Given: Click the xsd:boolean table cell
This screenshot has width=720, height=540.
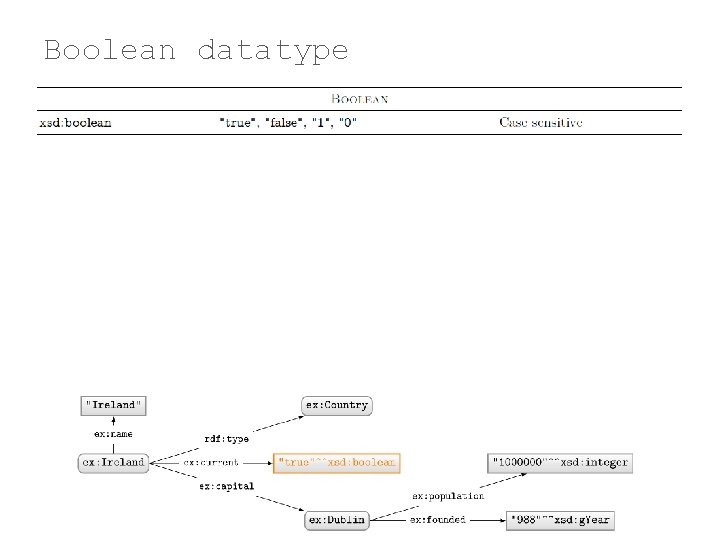Looking at the screenshot, I should click(x=75, y=123).
